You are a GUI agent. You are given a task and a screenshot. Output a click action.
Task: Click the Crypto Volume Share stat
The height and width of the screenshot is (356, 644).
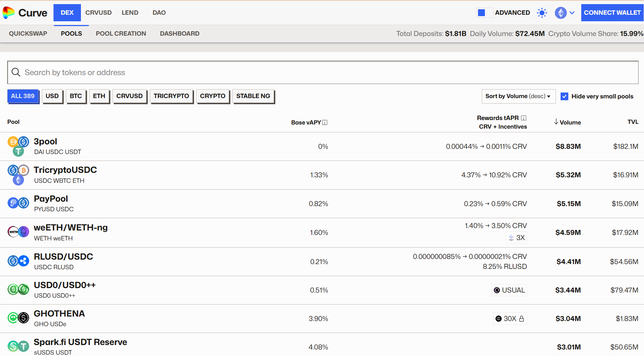click(596, 34)
